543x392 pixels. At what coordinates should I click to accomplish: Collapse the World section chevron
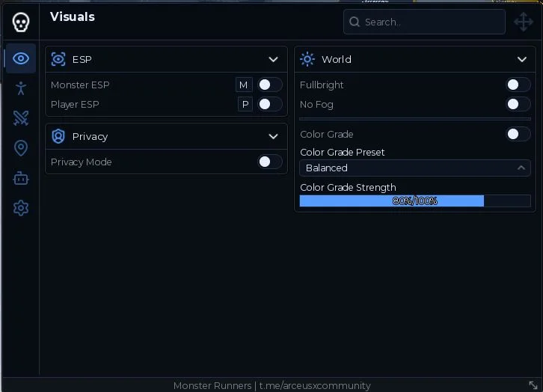coord(522,60)
